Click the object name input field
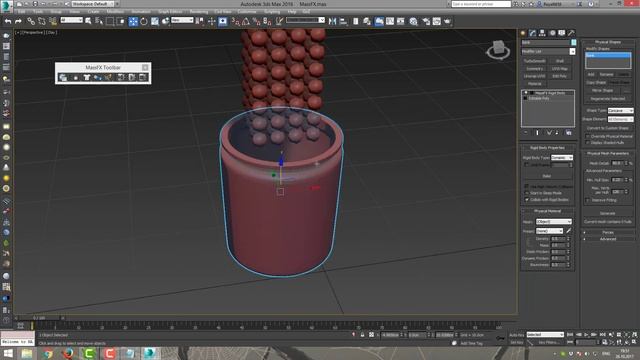 tap(545, 42)
